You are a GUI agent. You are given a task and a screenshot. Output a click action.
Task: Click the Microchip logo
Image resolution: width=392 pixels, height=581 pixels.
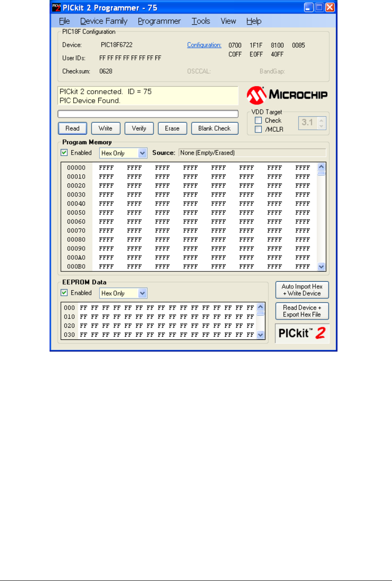point(287,95)
